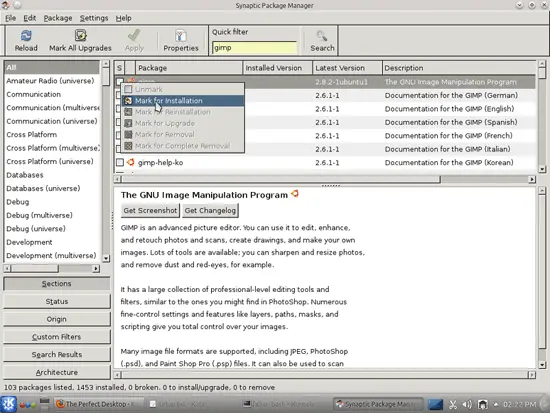Click the volume speaker tray icon
The height and width of the screenshot is (413, 550).
click(x=467, y=405)
